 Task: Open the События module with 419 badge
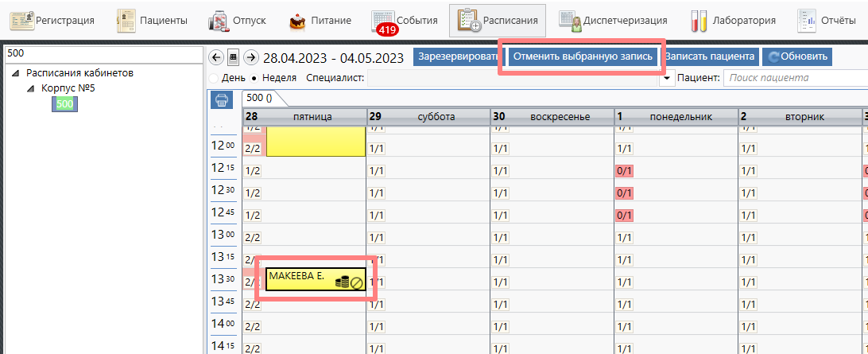405,21
